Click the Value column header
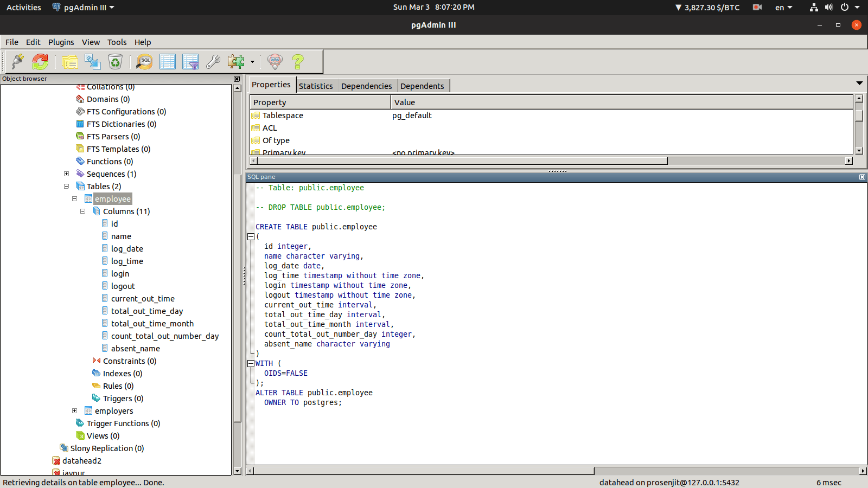The image size is (868, 488). pos(622,102)
